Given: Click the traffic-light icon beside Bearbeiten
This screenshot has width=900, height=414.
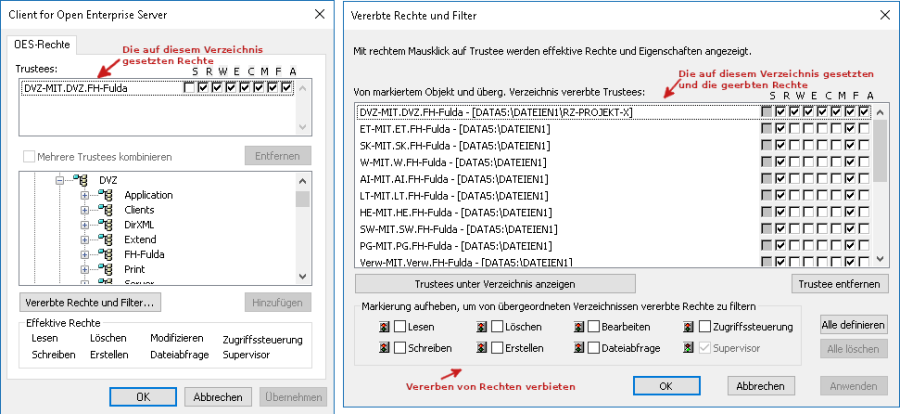Looking at the screenshot, I should [579, 327].
